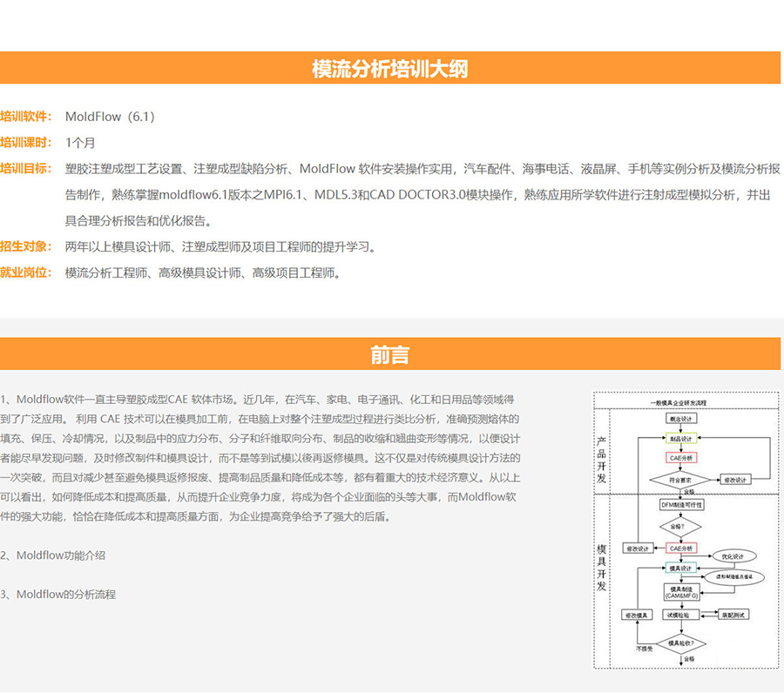Click the line starting 者能尽早发现问题

click(260, 458)
